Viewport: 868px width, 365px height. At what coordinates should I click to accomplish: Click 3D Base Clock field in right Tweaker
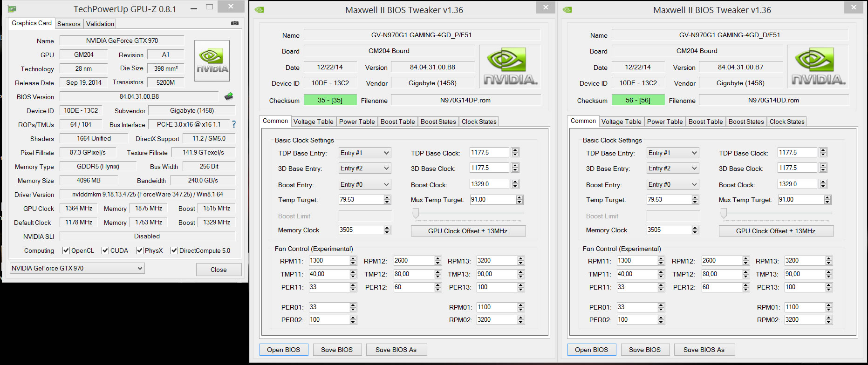coord(797,168)
